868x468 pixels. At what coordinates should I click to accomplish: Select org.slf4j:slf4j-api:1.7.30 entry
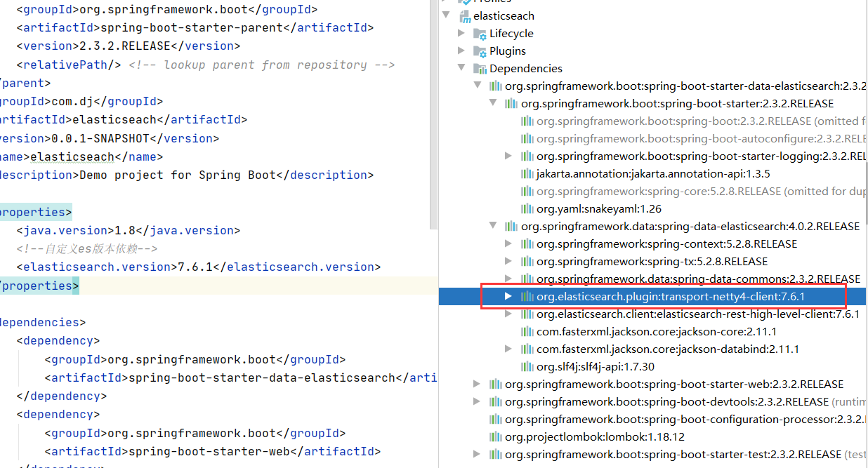click(596, 366)
